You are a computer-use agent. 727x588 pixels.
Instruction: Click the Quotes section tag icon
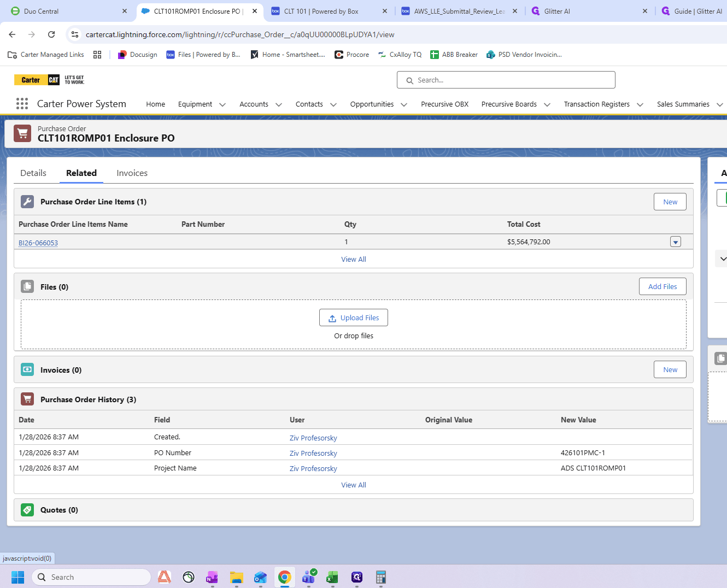click(x=27, y=509)
